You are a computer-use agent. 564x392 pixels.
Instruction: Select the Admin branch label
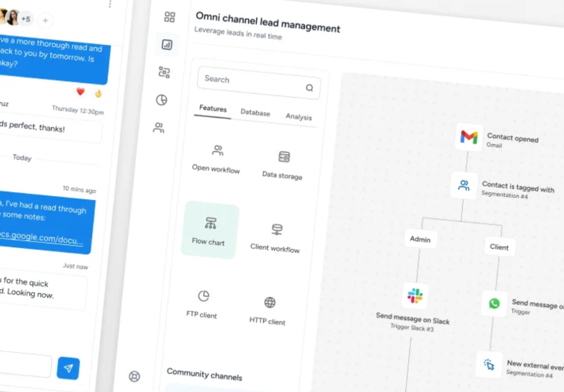pos(420,239)
